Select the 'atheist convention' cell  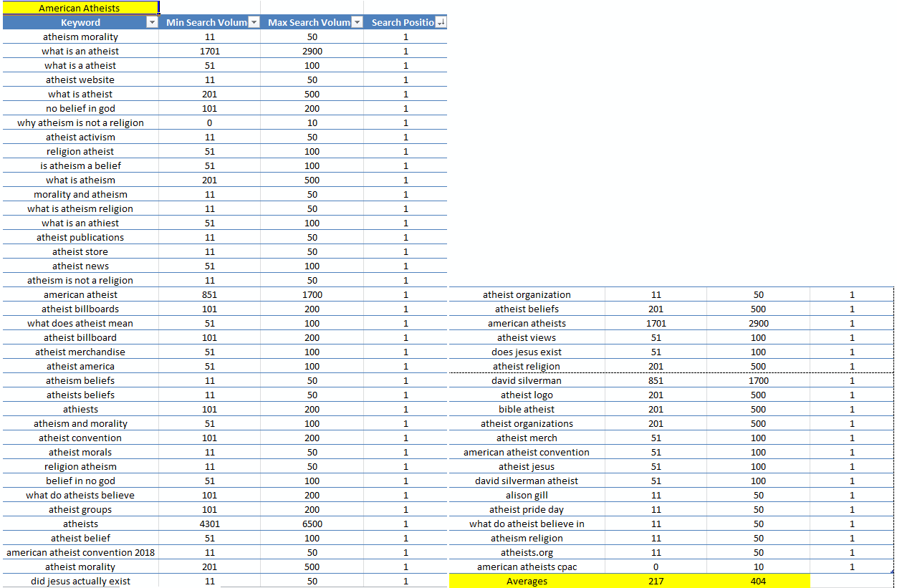pyautogui.click(x=80, y=438)
